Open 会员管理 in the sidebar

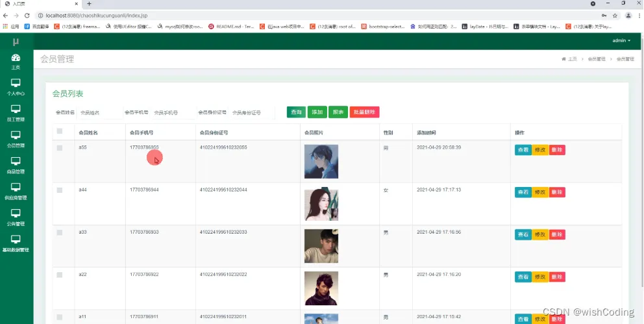click(x=16, y=139)
